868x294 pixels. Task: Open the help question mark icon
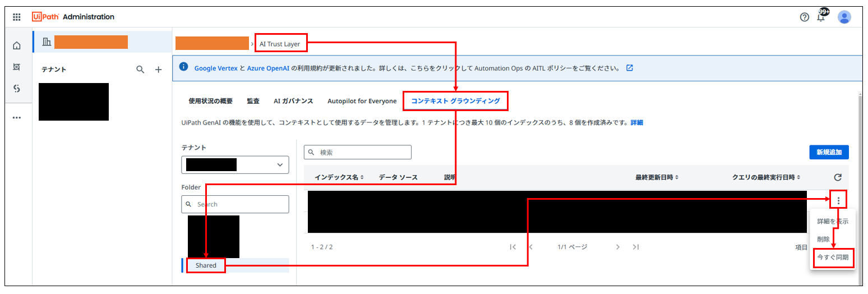click(x=805, y=17)
